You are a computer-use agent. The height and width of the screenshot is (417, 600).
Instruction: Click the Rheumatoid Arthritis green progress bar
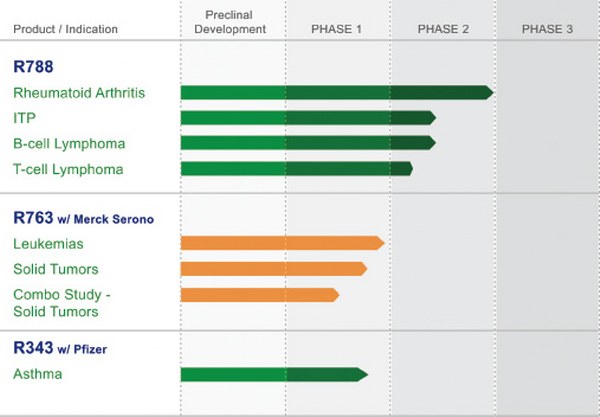(x=336, y=93)
